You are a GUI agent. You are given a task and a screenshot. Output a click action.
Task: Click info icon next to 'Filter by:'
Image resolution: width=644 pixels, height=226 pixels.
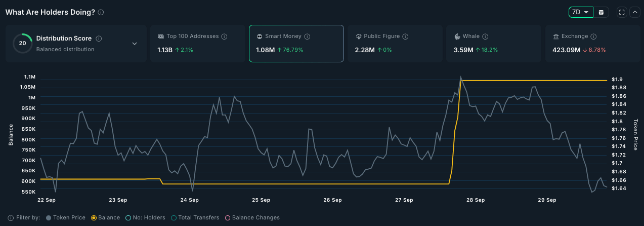(11, 218)
